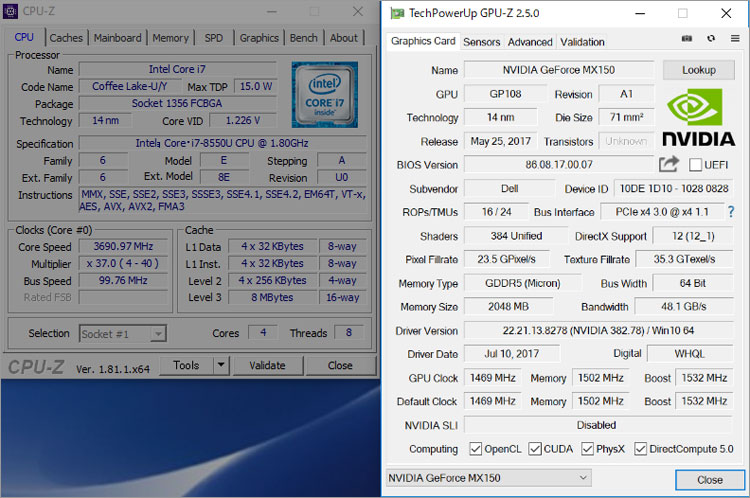The height and width of the screenshot is (498, 750).
Task: Click Digital signature field WHQL
Action: point(690,354)
